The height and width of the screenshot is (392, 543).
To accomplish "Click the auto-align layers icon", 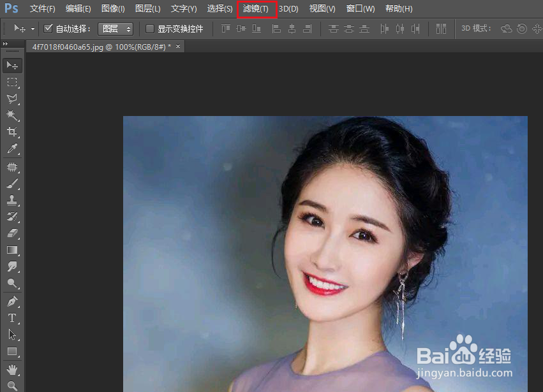I will pyautogui.click(x=441, y=29).
